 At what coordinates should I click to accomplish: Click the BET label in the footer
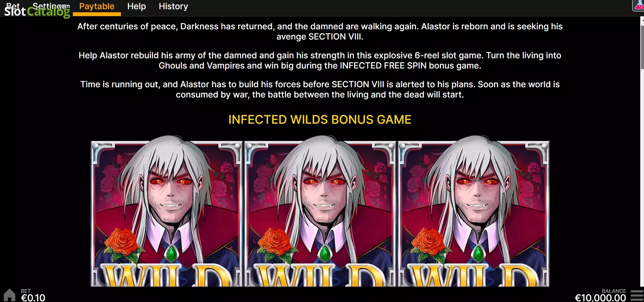pyautogui.click(x=26, y=291)
